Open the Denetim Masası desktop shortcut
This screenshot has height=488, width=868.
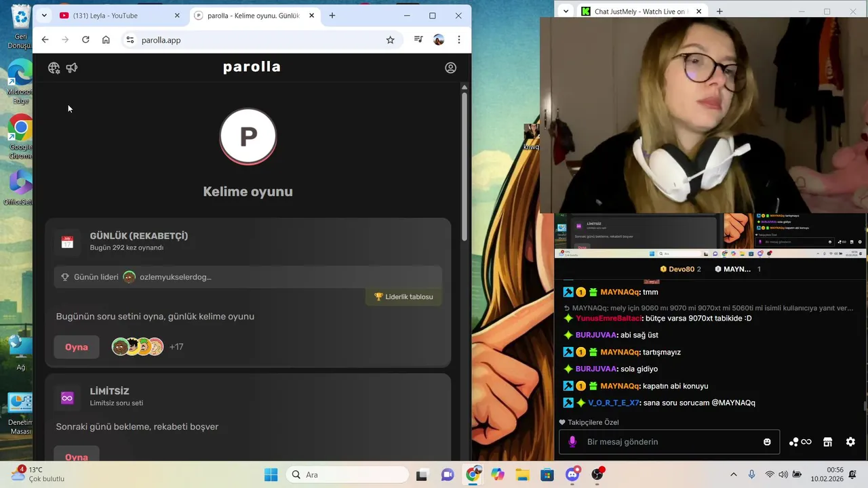coord(20,414)
